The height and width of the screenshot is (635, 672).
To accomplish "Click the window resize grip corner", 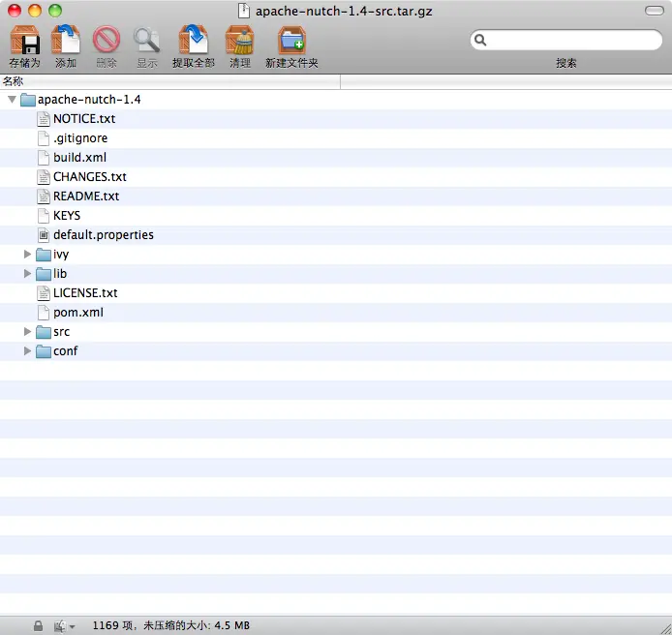I will click(x=665, y=628).
